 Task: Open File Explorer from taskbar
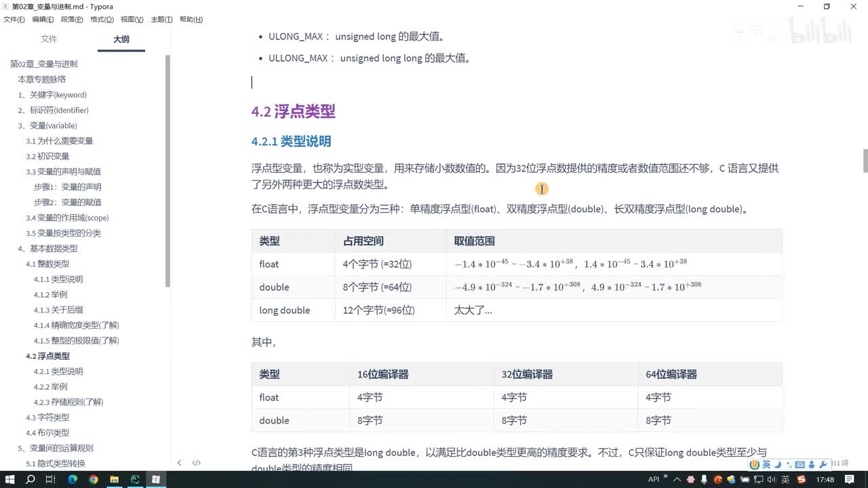click(x=114, y=479)
